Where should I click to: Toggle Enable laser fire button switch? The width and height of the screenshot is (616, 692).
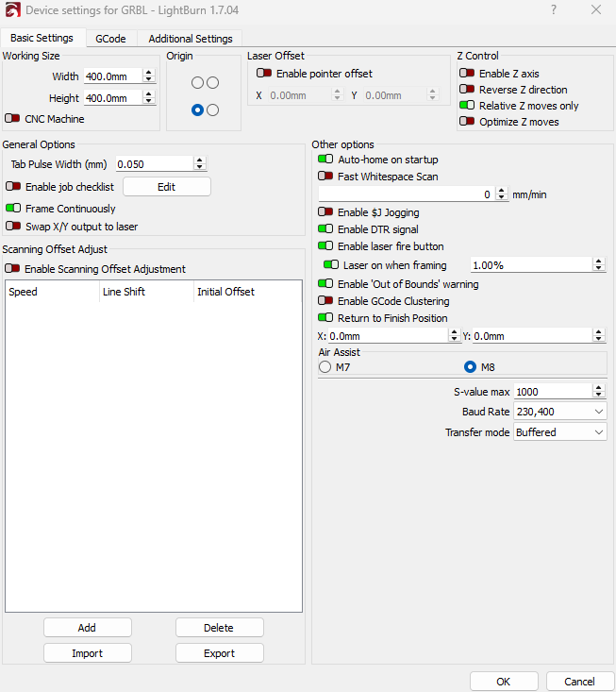pos(325,245)
